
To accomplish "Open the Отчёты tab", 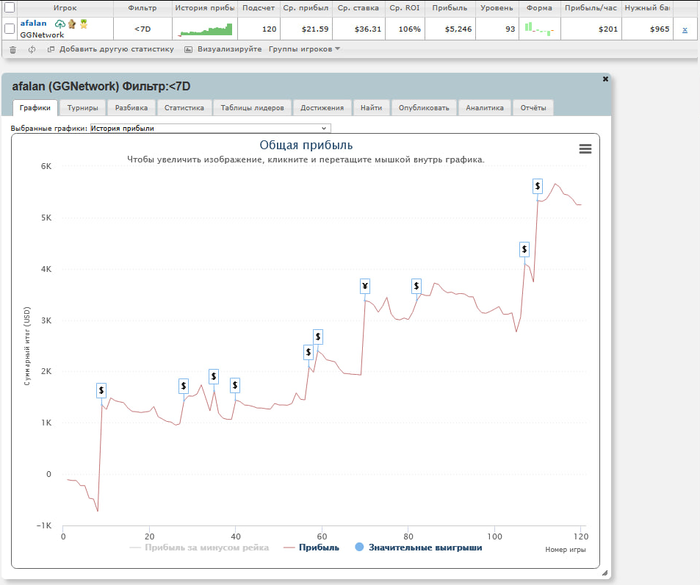I will 533,108.
